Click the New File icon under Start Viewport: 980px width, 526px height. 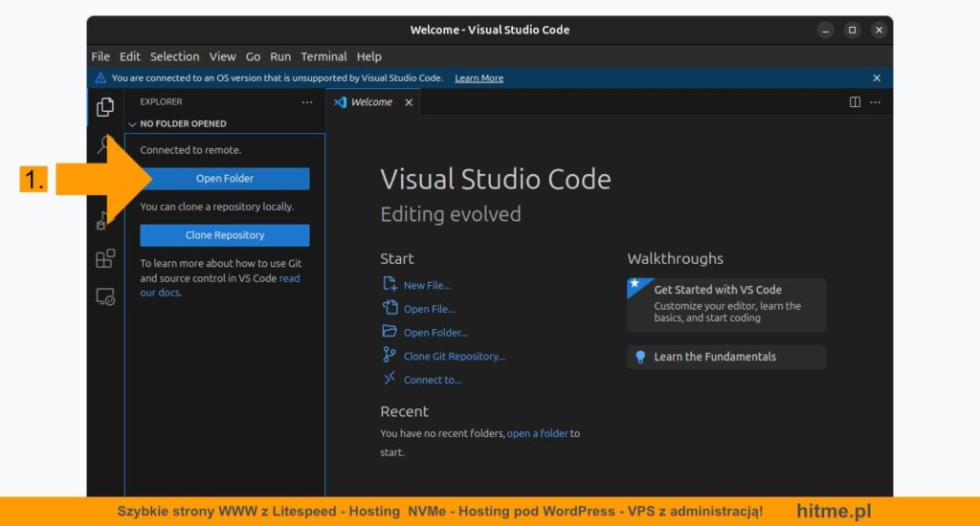coord(390,284)
